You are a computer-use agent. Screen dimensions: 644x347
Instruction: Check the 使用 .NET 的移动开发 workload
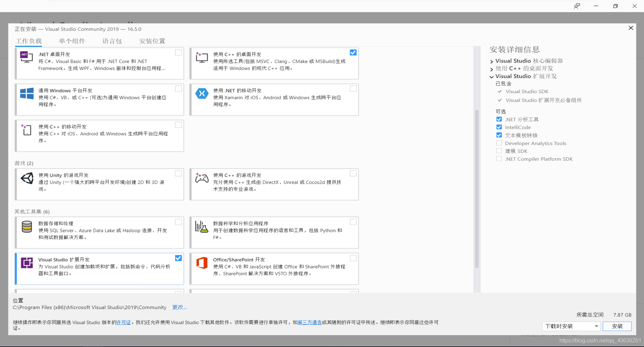pyautogui.click(x=353, y=89)
